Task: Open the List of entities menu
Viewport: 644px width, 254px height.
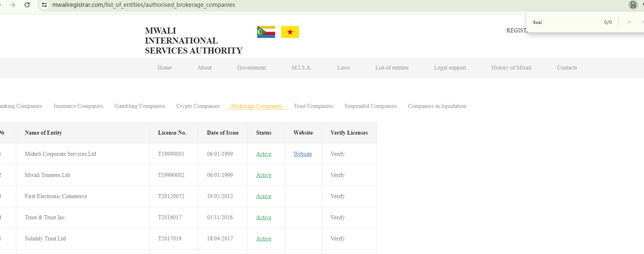Action: 392,68
